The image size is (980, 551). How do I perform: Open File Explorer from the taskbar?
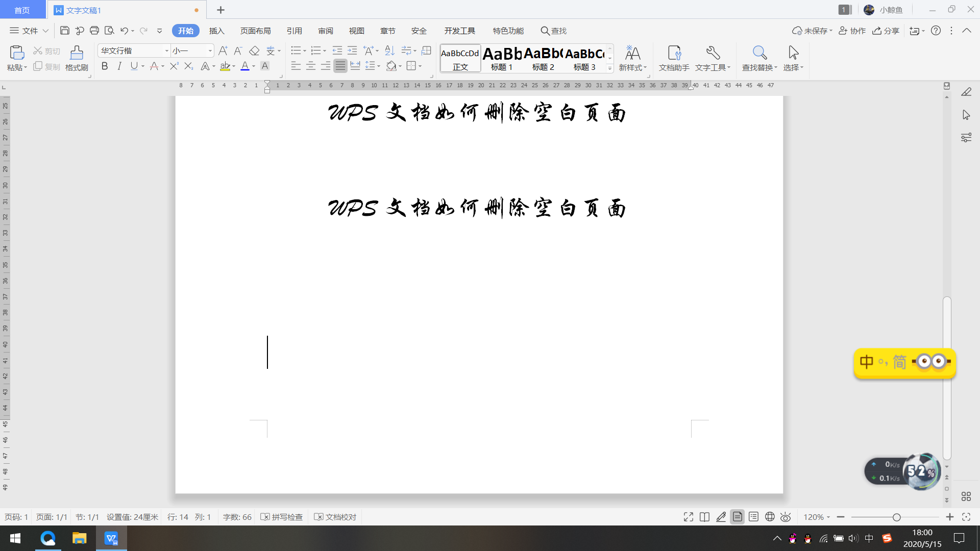pos(79,538)
